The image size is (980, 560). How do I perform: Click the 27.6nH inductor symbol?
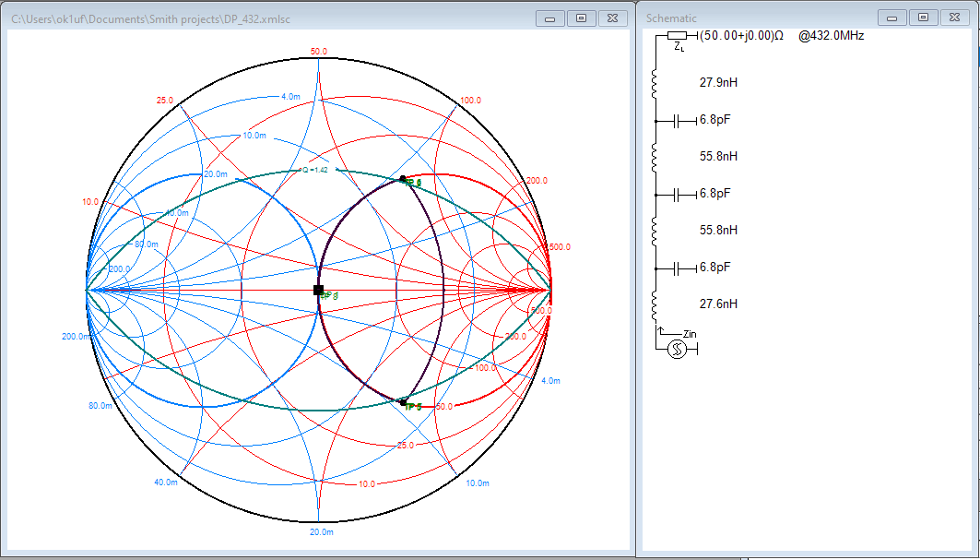pos(655,304)
